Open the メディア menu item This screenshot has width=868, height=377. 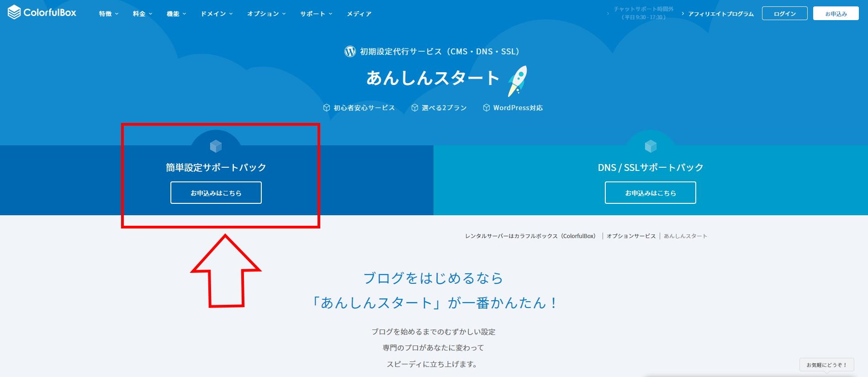point(359,14)
